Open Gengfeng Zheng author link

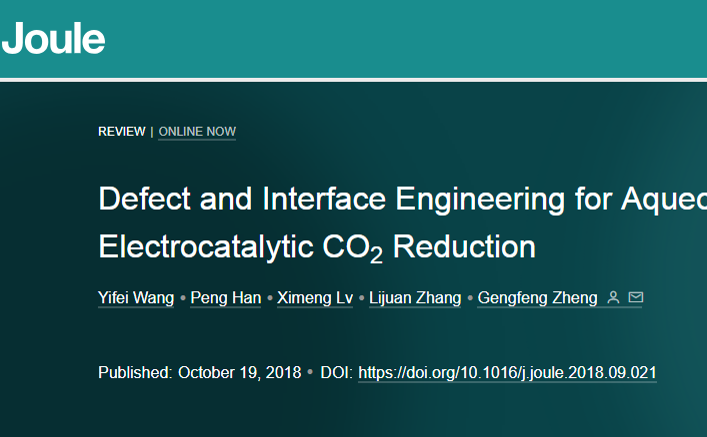tap(537, 298)
